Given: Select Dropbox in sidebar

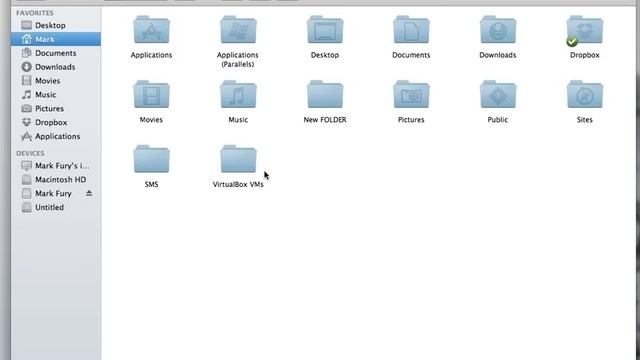Looking at the screenshot, I should pyautogui.click(x=56, y=122).
